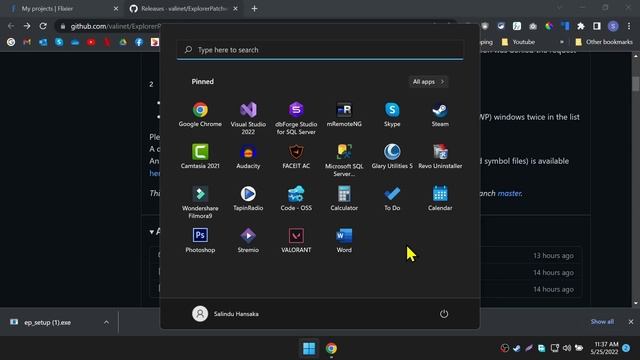640x360 pixels.
Task: Open Chrome profile avatar
Action: (x=613, y=26)
